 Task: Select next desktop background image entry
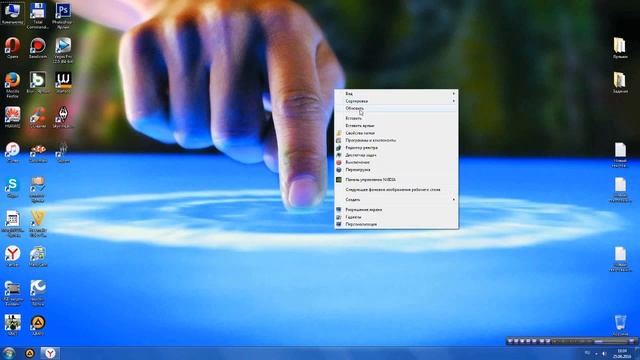[396, 190]
